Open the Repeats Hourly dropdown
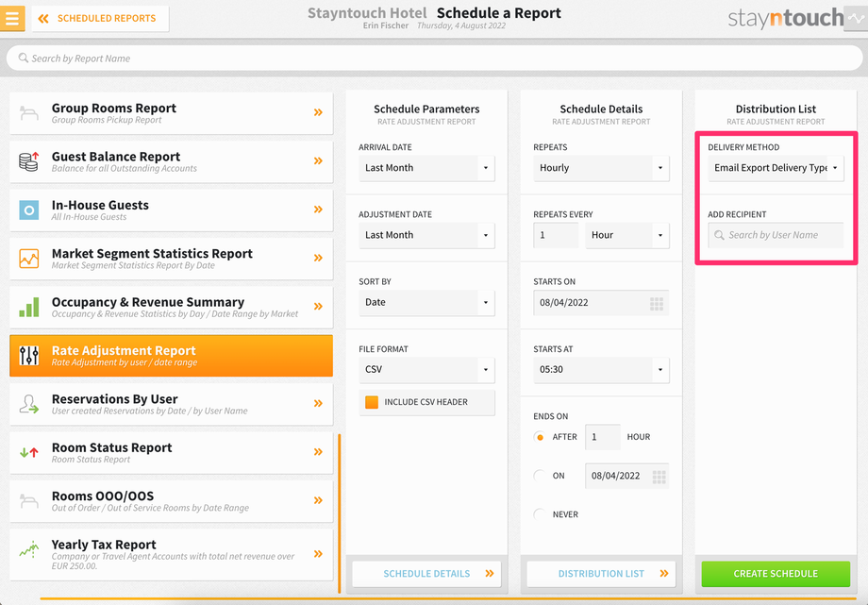This screenshot has width=868, height=605. [601, 168]
